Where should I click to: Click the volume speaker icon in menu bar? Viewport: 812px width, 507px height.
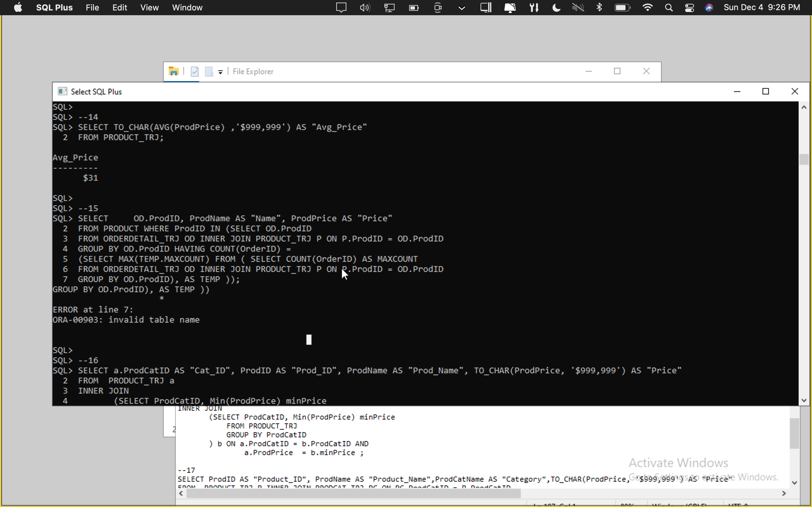click(x=365, y=7)
